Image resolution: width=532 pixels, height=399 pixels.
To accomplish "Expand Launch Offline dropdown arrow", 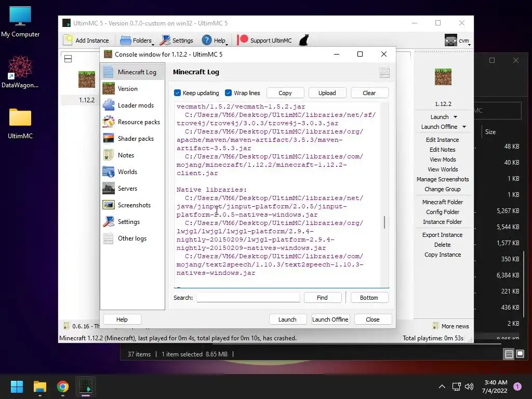I will [x=464, y=127].
